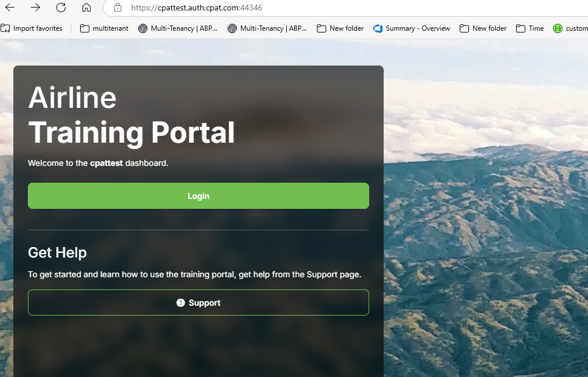
Task: Open the Time favorites folder
Action: click(x=530, y=28)
